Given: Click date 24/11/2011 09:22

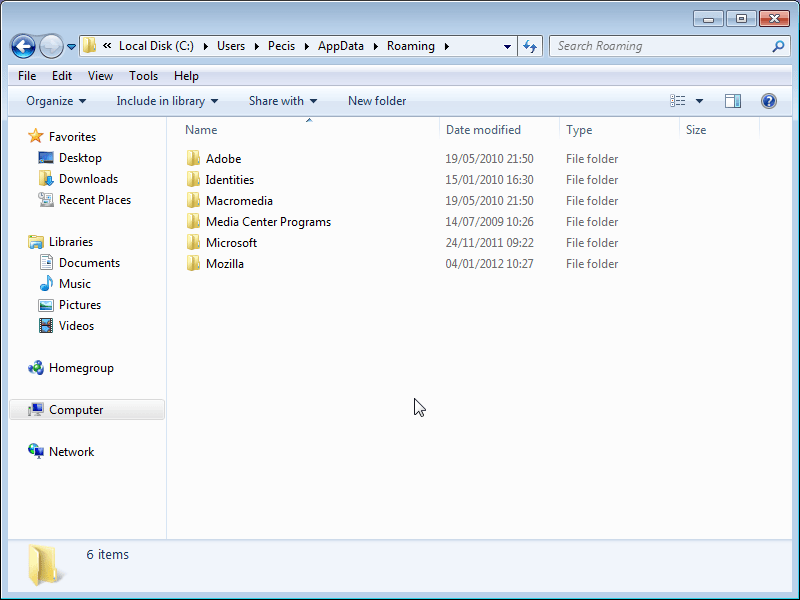Looking at the screenshot, I should pos(489,242).
